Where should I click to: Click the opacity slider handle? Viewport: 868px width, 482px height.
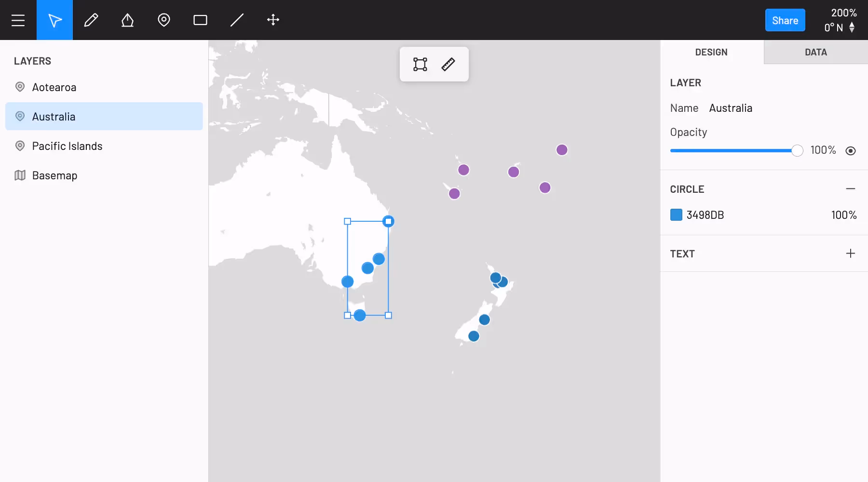tap(797, 151)
